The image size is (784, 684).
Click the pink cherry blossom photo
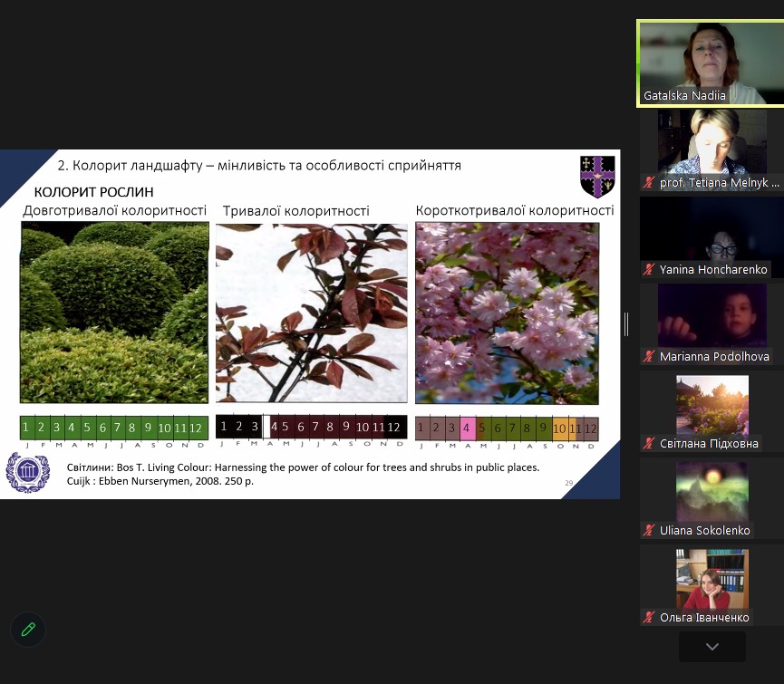pos(507,313)
